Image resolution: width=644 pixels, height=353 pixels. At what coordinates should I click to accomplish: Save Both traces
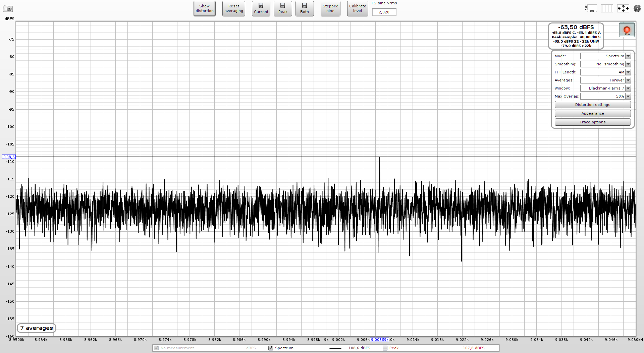tap(305, 8)
